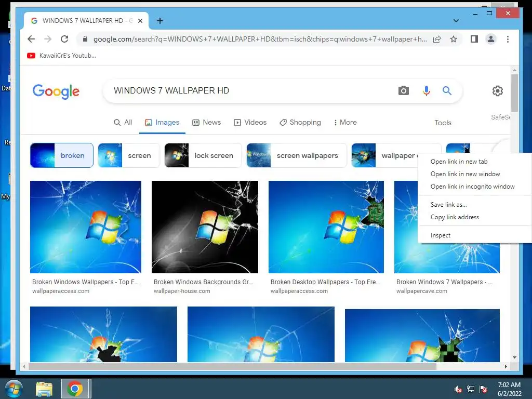The height and width of the screenshot is (399, 532).
Task: Select the lock screen filter chip
Action: (203, 155)
